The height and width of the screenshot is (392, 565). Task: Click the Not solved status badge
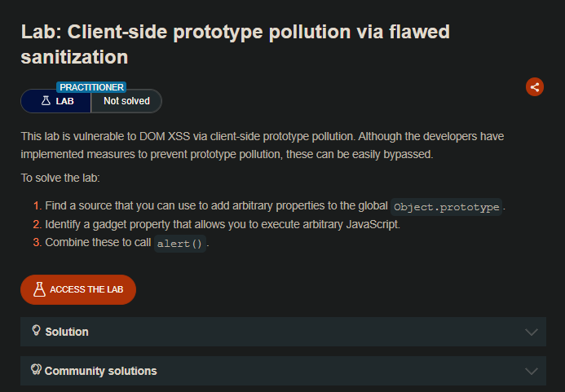[126, 101]
